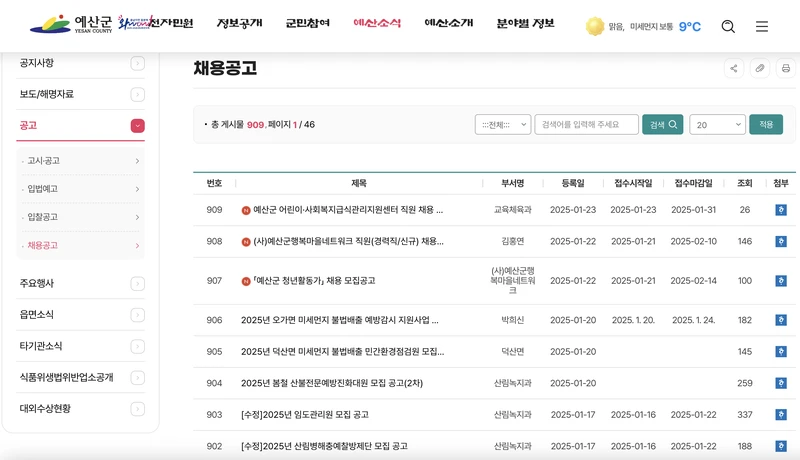
Task: Click the link-copy icon beside 채용공고 title
Action: tap(760, 68)
